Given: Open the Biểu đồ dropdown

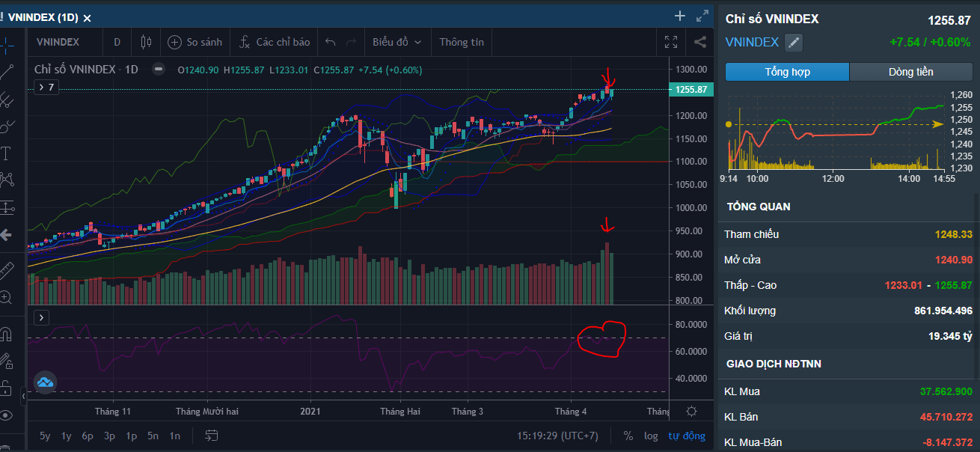Looking at the screenshot, I should pyautogui.click(x=396, y=42).
